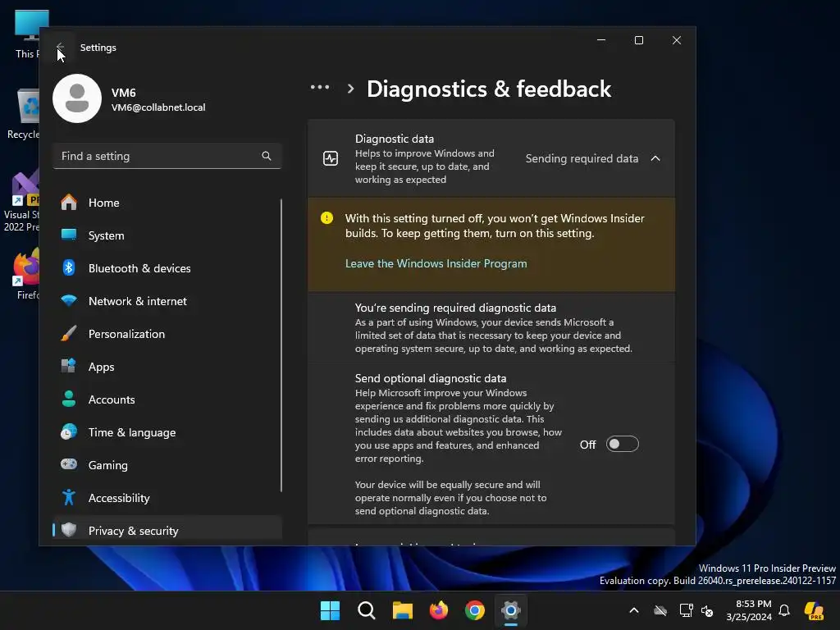Open the breadcrumb ellipsis menu

click(x=320, y=87)
